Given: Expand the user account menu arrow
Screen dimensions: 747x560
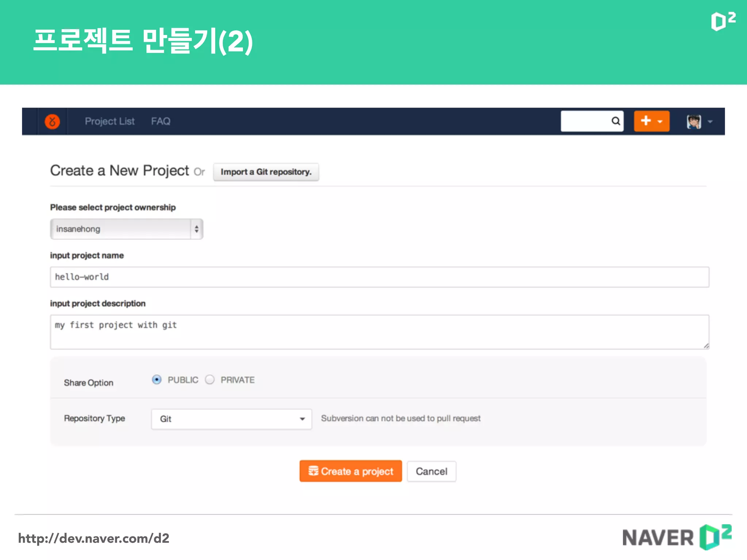Looking at the screenshot, I should point(710,122).
